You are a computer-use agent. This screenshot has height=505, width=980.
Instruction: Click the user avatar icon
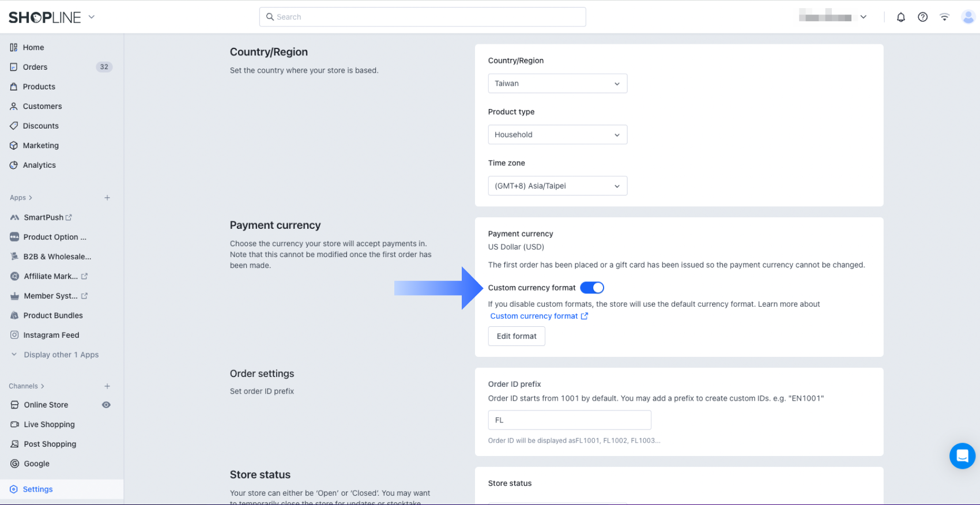coord(968,17)
